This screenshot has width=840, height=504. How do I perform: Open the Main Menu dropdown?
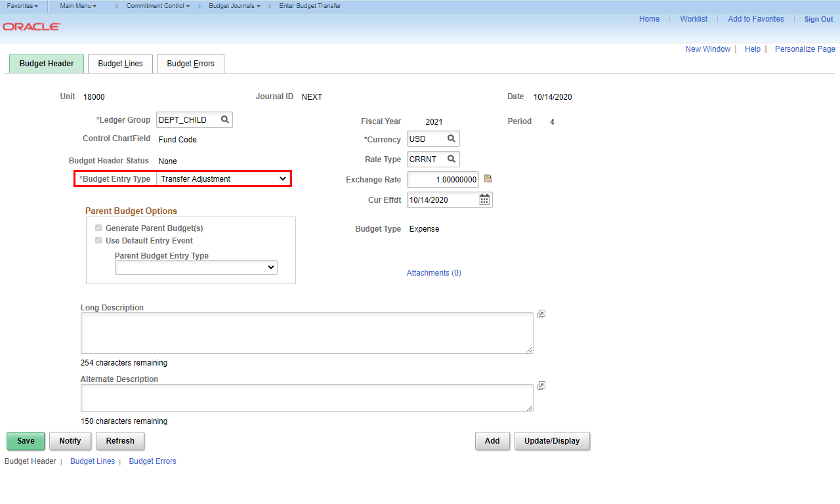[x=78, y=6]
